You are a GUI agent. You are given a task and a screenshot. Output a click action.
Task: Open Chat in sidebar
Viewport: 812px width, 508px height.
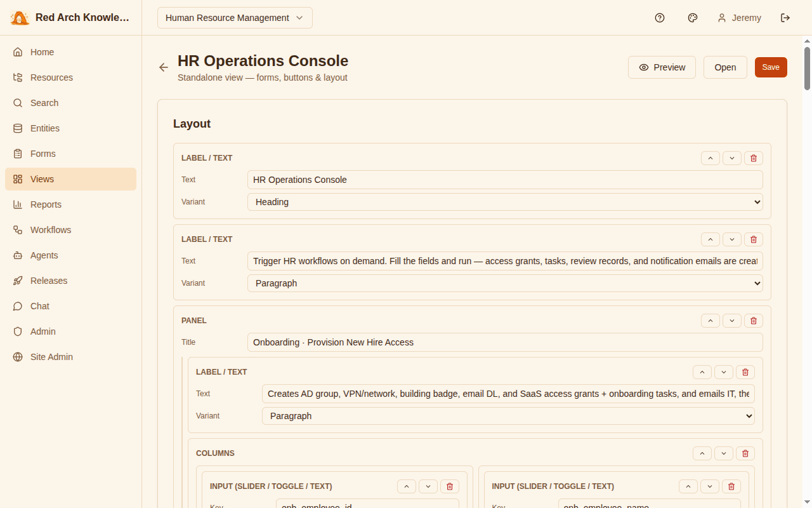(x=70, y=306)
